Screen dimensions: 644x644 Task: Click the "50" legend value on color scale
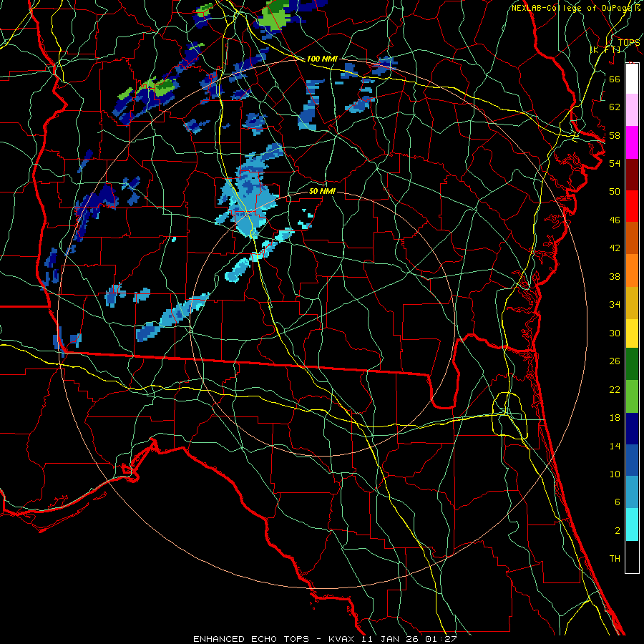[x=615, y=191]
